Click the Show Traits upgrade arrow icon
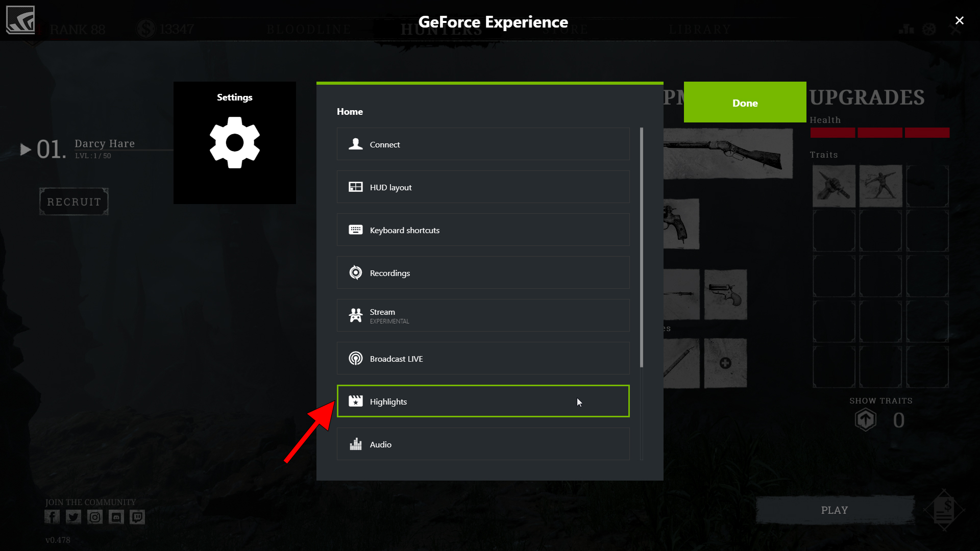The width and height of the screenshot is (980, 551). (x=865, y=420)
